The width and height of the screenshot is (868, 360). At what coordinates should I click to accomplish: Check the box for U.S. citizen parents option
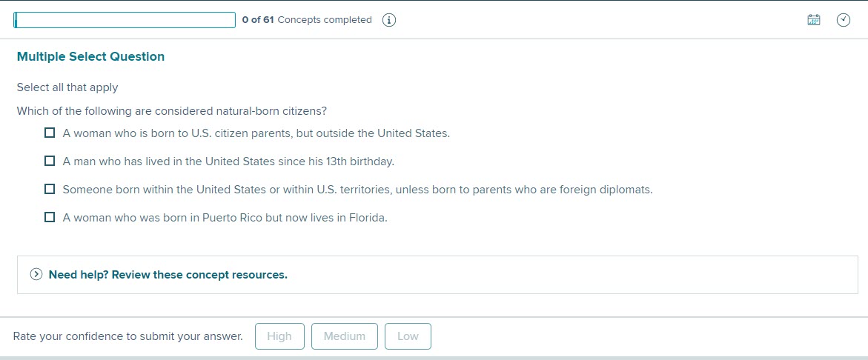(x=49, y=133)
